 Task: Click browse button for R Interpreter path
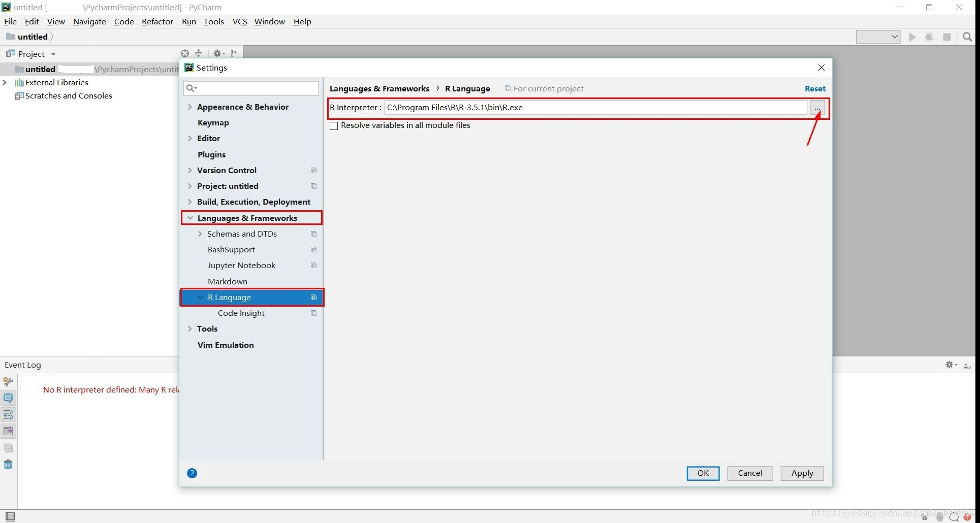click(x=817, y=108)
